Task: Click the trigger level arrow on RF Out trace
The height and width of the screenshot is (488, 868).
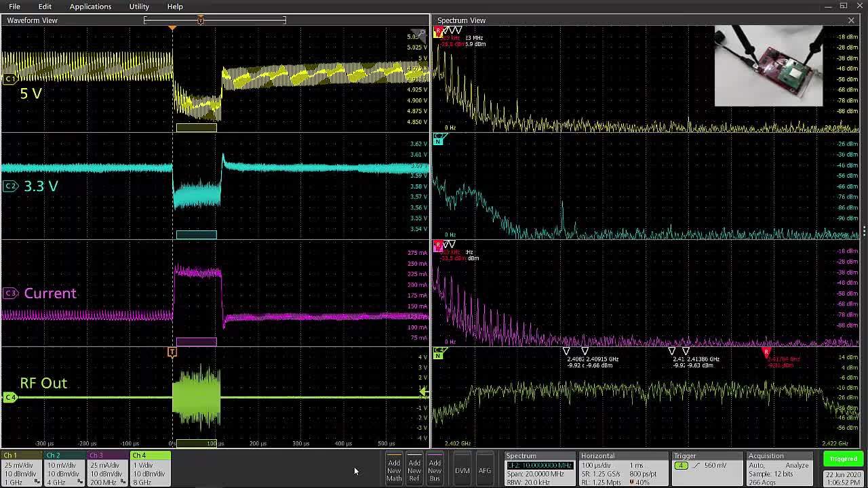Action: [x=423, y=392]
